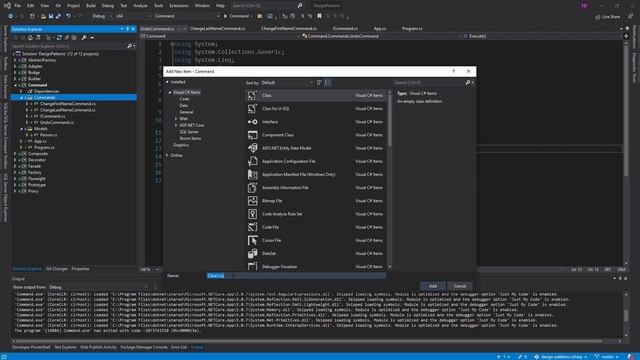The image size is (640, 360).
Task: Expand the Composite project node
Action: coord(15,154)
